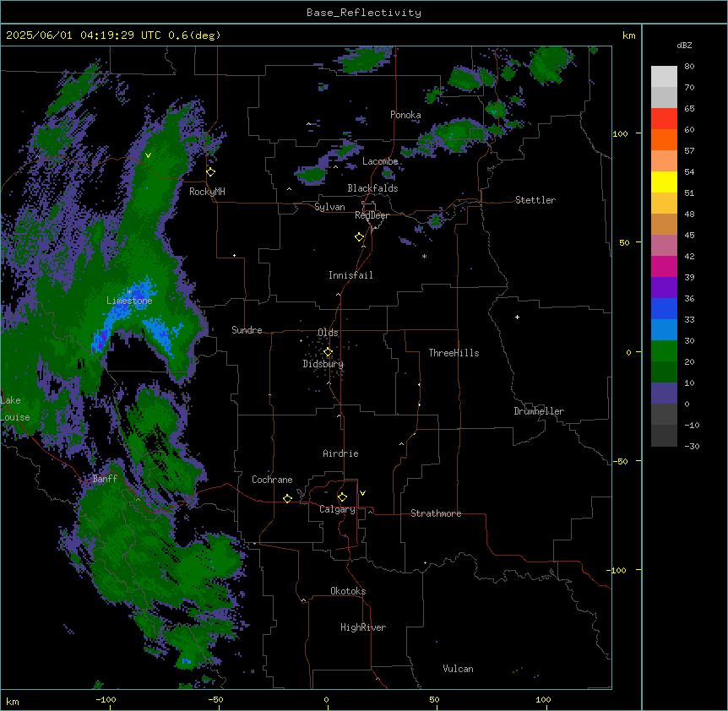Select the light blue 33 dBZ legend swatch
The width and height of the screenshot is (728, 711).
[664, 329]
